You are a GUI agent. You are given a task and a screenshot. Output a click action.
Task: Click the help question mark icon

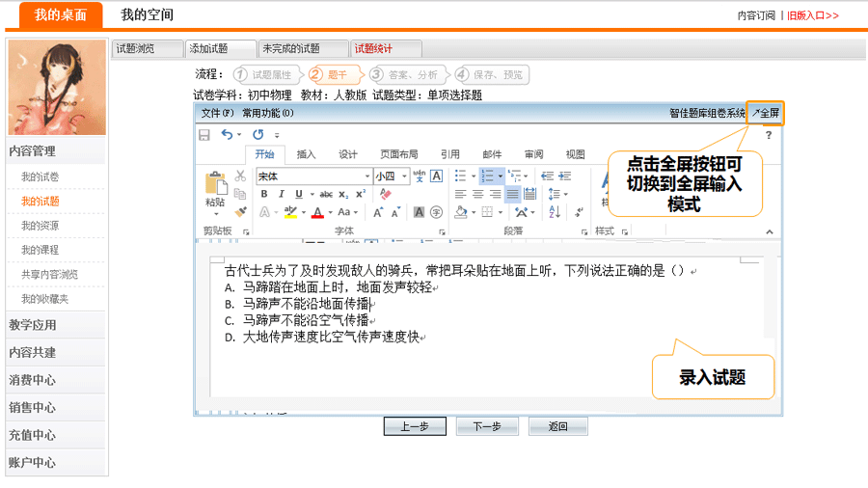768,135
